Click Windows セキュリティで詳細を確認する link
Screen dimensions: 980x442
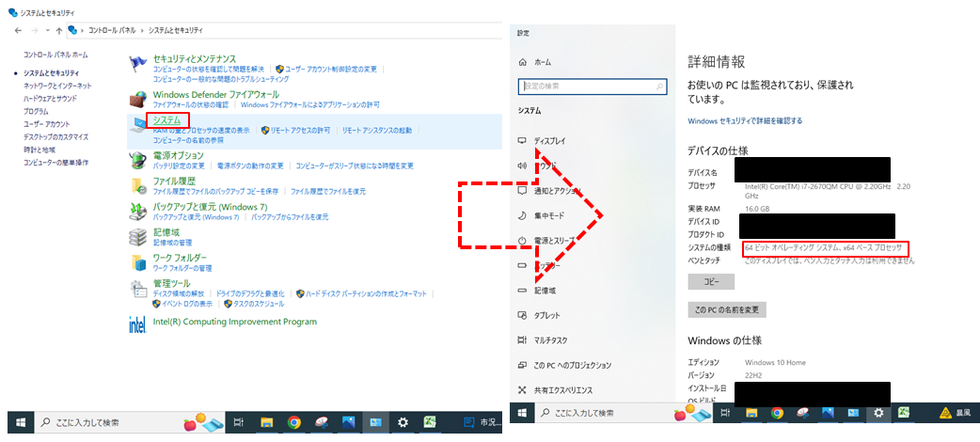[745, 120]
